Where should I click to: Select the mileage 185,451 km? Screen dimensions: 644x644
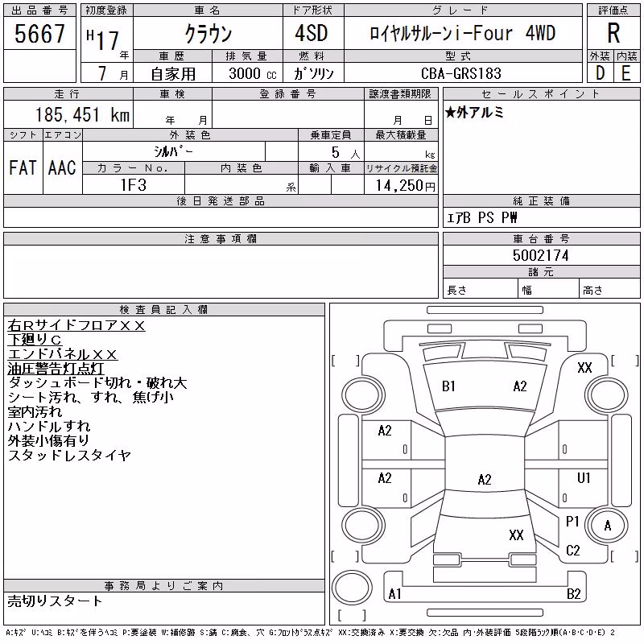click(83, 114)
